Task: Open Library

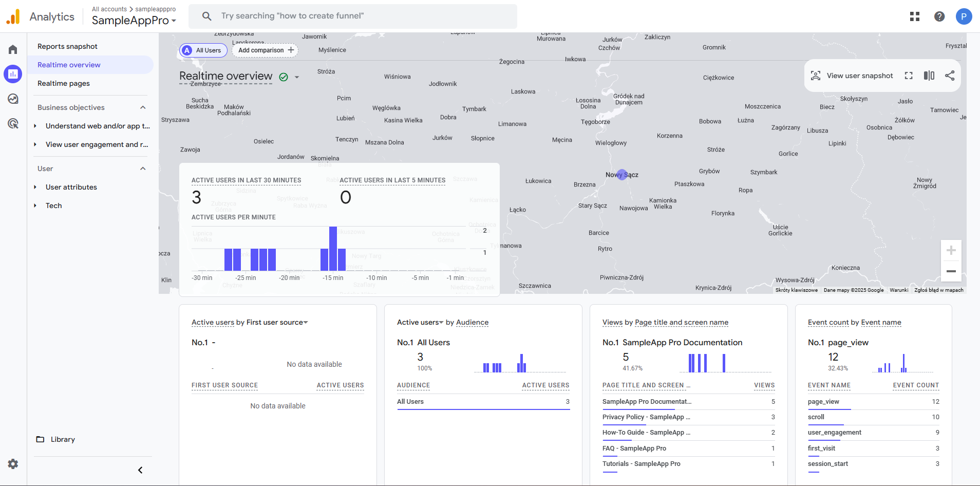Action: tap(63, 439)
